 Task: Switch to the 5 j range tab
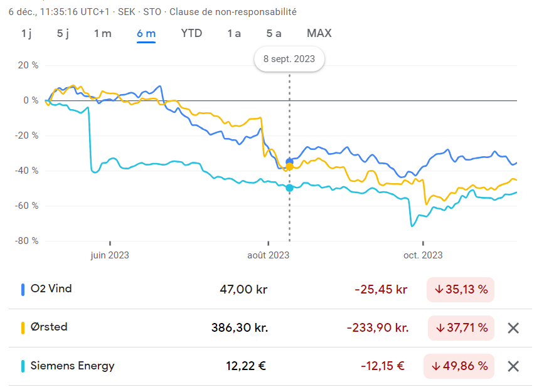pos(63,33)
